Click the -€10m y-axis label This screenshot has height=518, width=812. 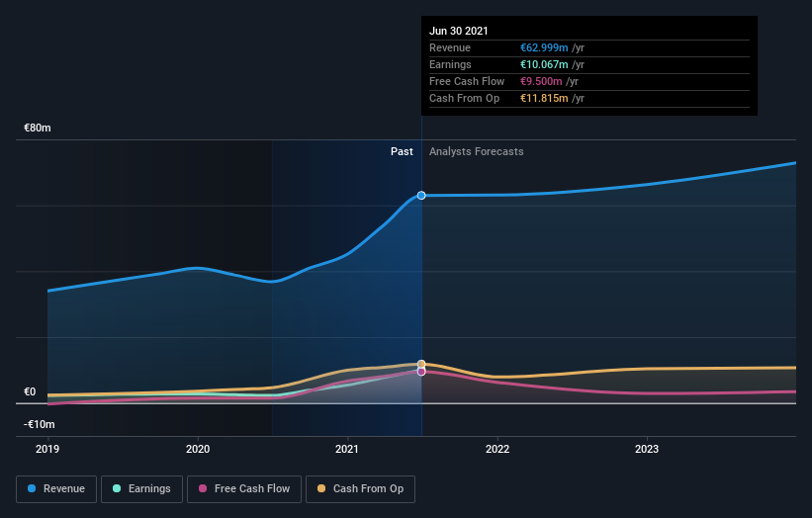(40, 424)
